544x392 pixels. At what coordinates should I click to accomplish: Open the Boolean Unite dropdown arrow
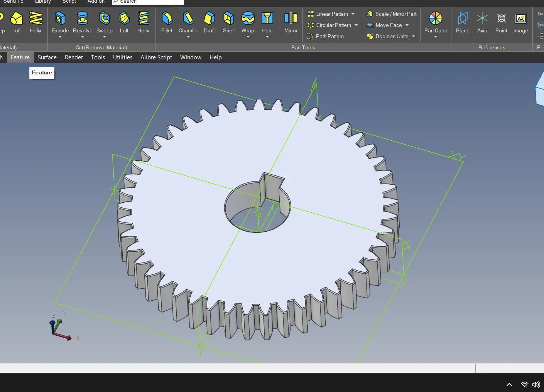tap(414, 37)
